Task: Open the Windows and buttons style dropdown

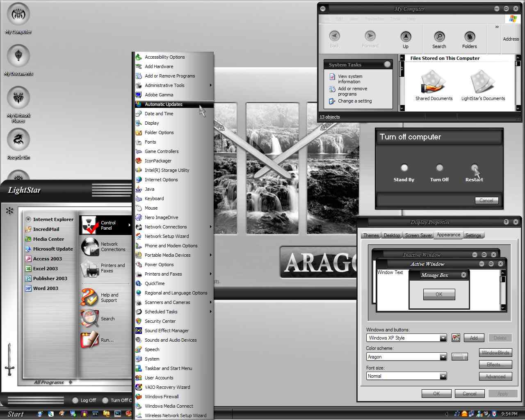Action: click(x=443, y=338)
